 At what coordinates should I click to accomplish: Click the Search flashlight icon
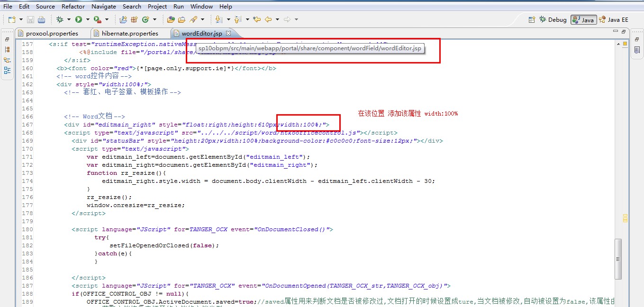point(193,19)
